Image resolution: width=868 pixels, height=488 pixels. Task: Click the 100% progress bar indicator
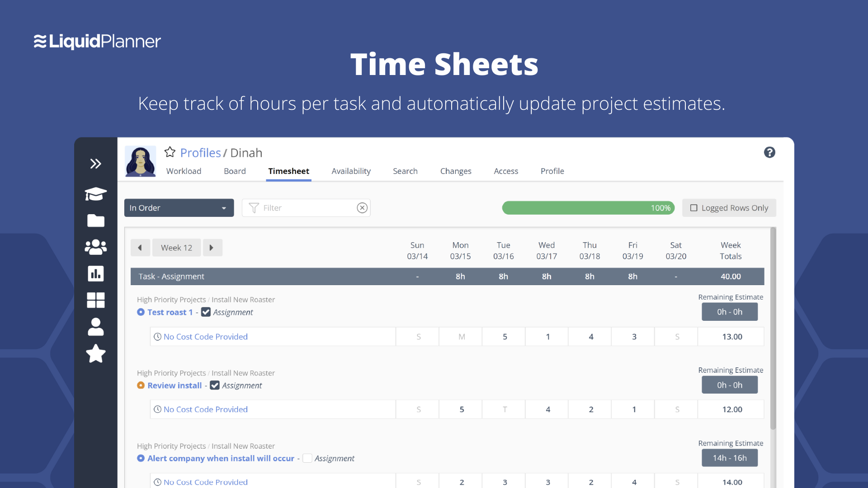pyautogui.click(x=587, y=207)
